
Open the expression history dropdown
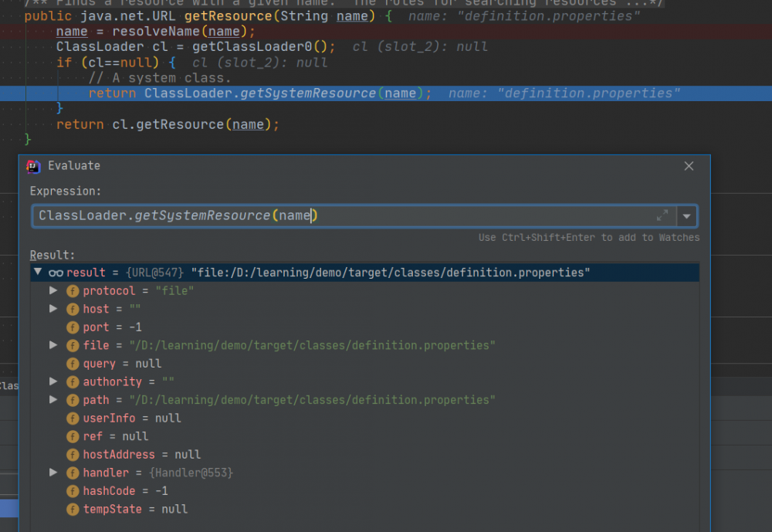686,216
